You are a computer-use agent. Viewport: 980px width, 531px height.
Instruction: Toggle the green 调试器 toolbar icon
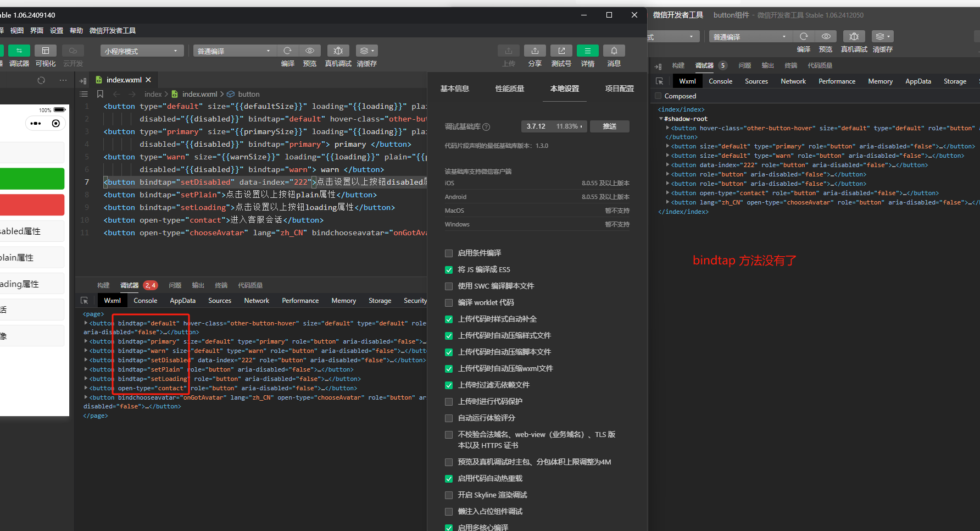pos(19,51)
